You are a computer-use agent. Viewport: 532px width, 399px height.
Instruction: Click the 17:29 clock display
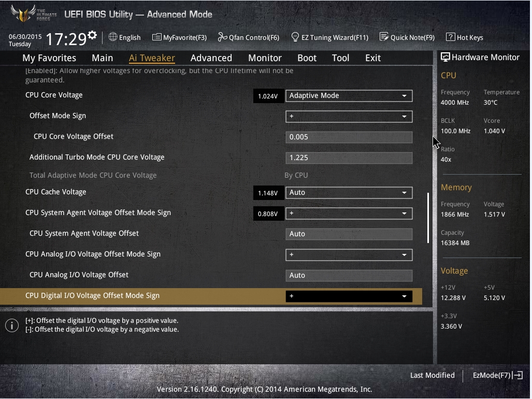coord(66,39)
